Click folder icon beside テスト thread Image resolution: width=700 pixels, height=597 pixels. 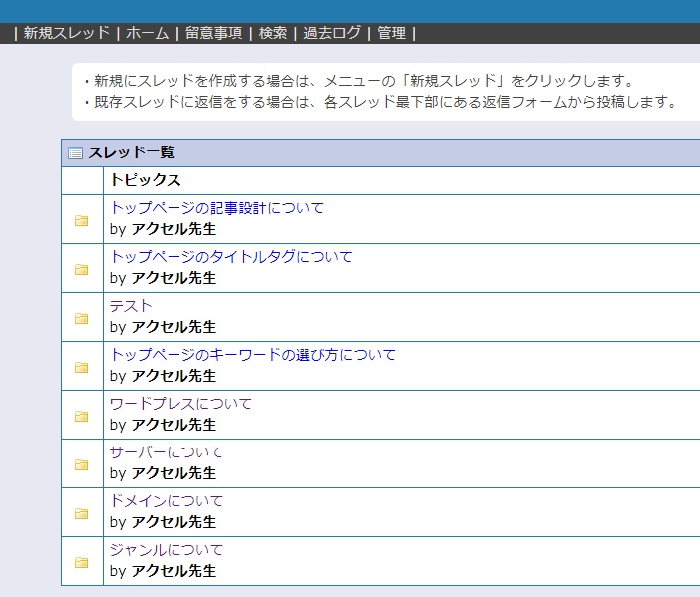pos(81,318)
